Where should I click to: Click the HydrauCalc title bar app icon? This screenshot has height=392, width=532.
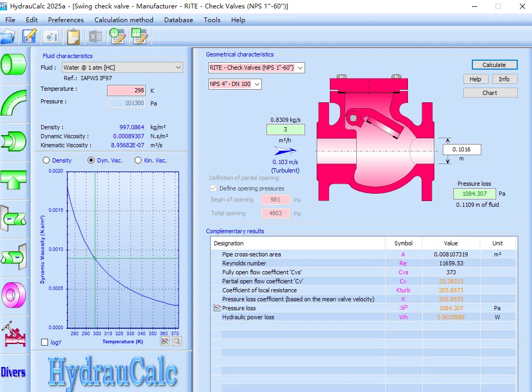[x=3, y=6]
